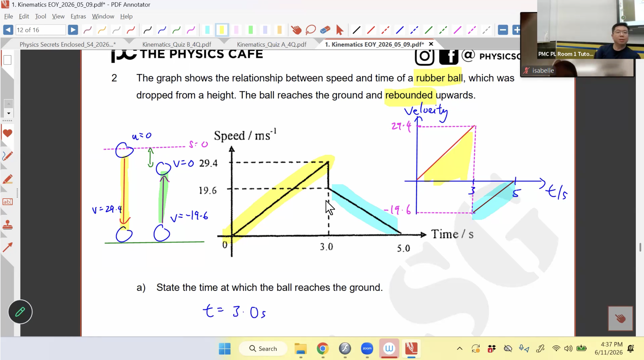Viewport: 644px width, 360px height.
Task: Select the solid magenta line tool
Action: [x=458, y=30]
